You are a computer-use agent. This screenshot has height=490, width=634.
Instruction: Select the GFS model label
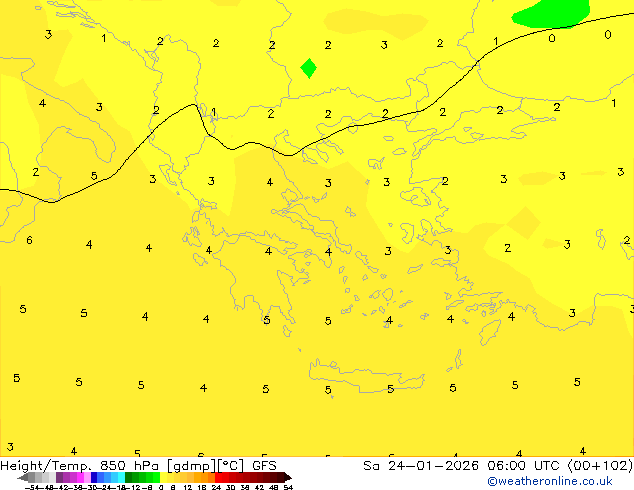[x=264, y=465]
